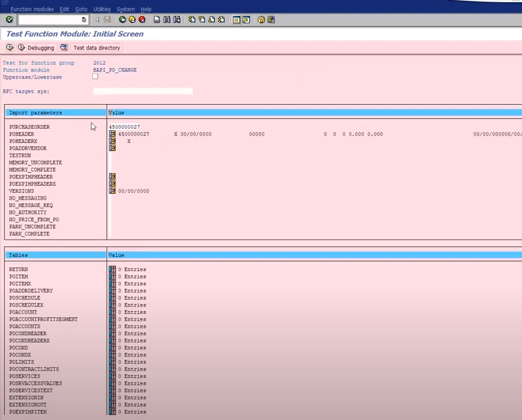Click the Debugging button

click(x=36, y=48)
